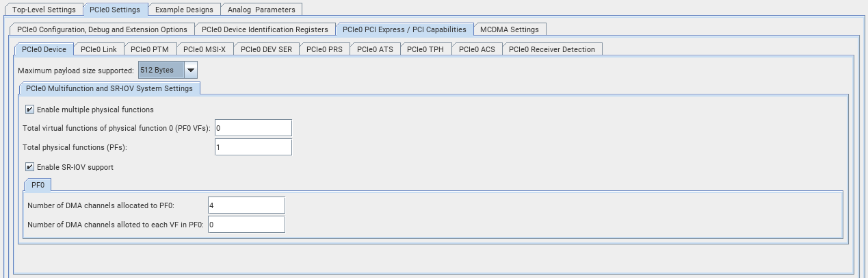Click the PF0 VFs total input field

point(253,128)
